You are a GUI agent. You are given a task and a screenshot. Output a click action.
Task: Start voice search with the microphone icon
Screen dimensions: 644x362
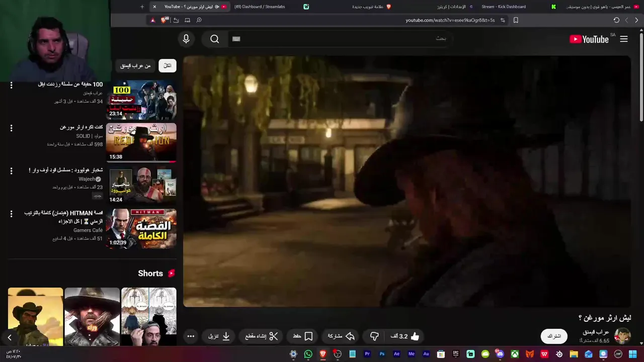point(186,39)
